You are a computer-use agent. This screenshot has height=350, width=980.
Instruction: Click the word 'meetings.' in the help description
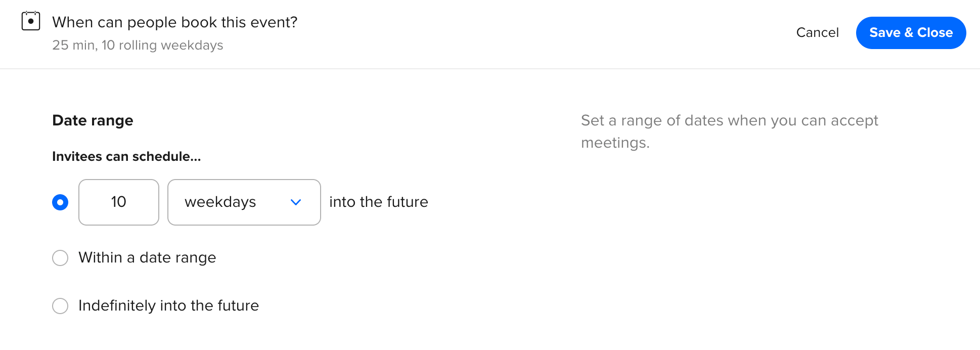coord(615,143)
